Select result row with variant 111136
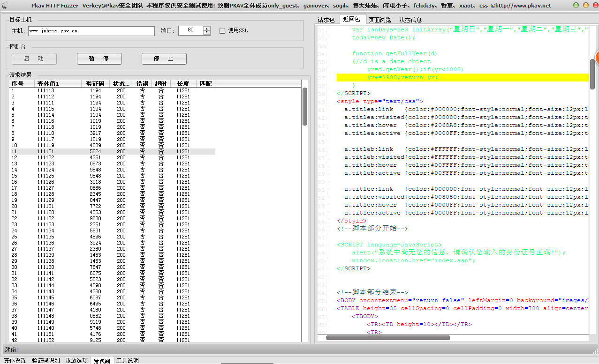This screenshot has height=364, width=599. click(x=113, y=243)
